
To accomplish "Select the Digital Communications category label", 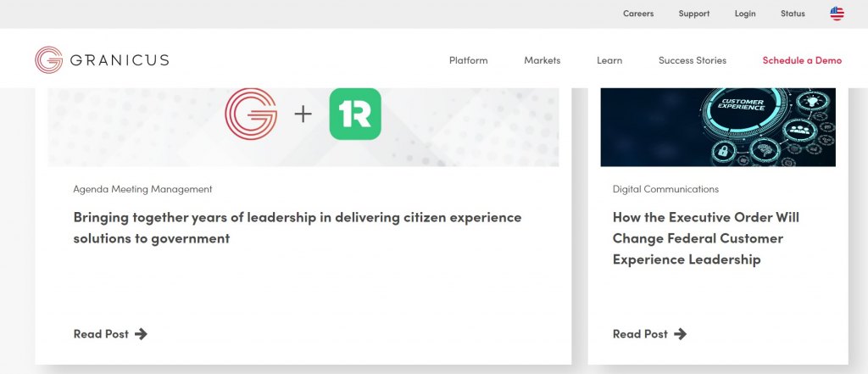I will [665, 189].
